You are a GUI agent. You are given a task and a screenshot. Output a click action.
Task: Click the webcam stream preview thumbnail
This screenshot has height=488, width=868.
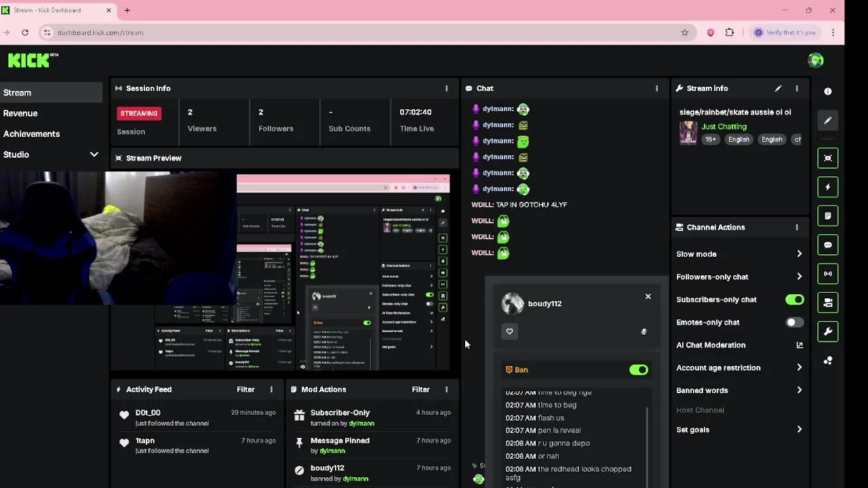pos(118,239)
